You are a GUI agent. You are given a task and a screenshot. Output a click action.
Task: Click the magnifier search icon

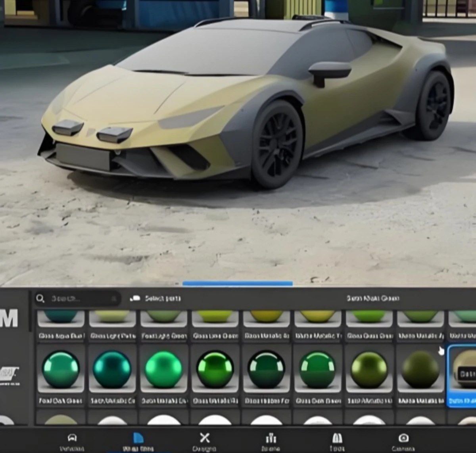(40, 298)
